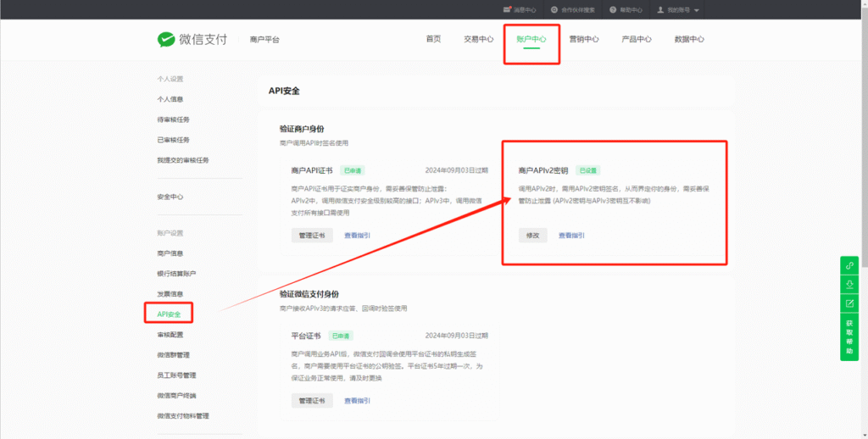Image resolution: width=868 pixels, height=439 pixels.
Task: Open 待审核任务 in the sidebar
Action: coord(173,119)
